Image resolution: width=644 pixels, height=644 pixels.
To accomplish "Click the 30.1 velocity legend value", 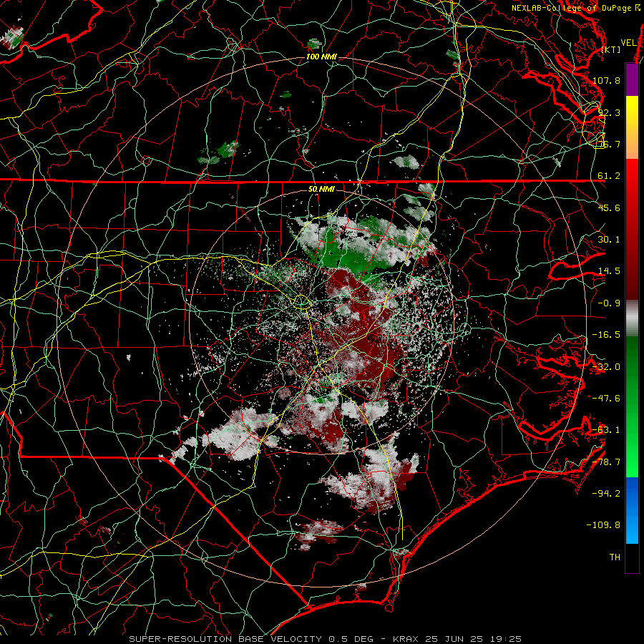I will (609, 240).
